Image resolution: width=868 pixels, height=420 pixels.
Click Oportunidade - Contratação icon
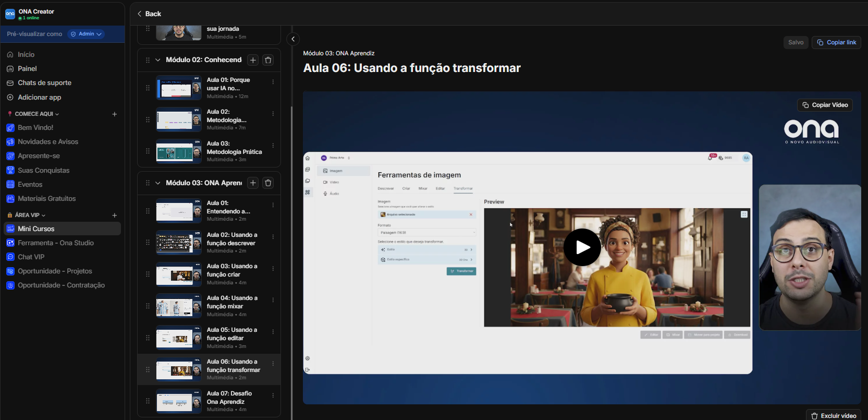[x=10, y=285]
